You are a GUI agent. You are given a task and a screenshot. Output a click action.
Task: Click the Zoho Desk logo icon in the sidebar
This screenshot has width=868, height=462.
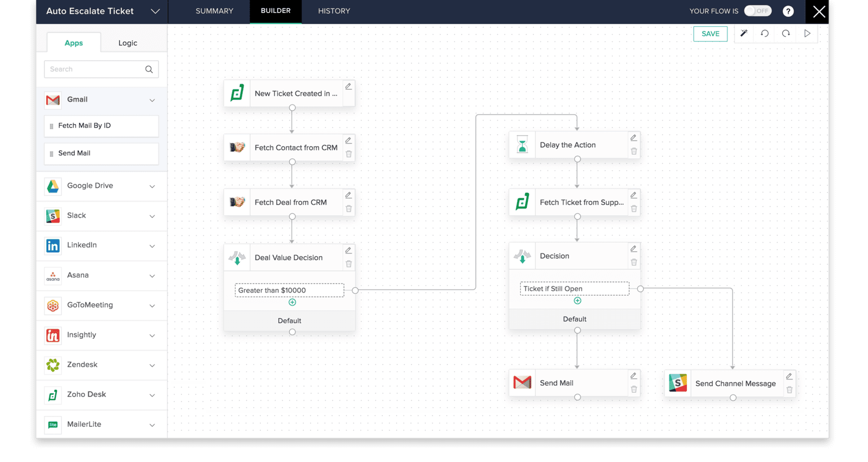(53, 395)
